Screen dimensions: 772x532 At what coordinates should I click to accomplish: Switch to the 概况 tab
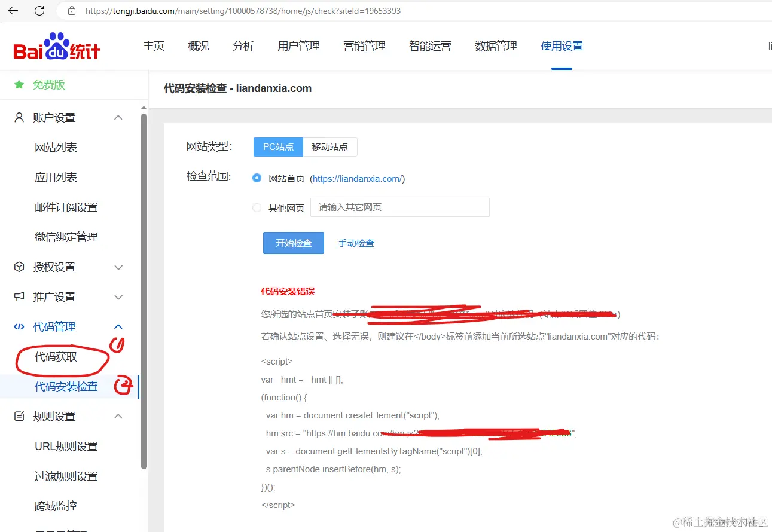(198, 45)
